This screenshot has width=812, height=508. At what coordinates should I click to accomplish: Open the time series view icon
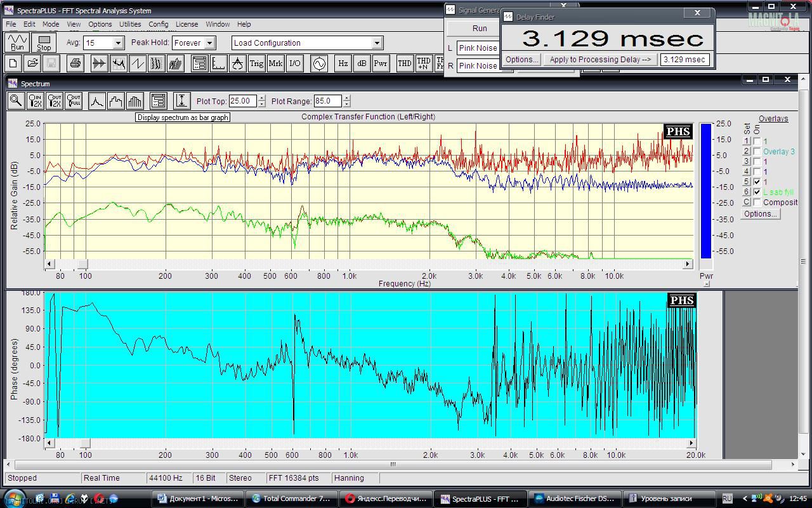click(x=99, y=63)
